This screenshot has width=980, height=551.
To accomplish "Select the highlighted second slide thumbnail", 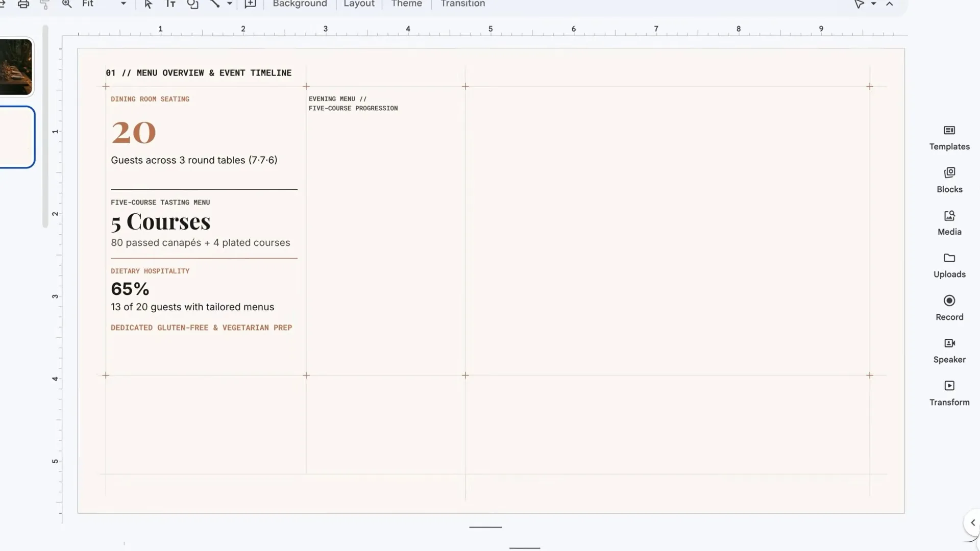I will [17, 137].
